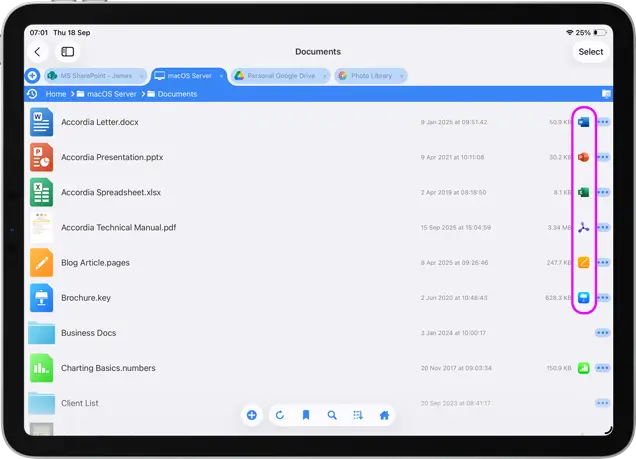Tap the plus button in bottom toolbar
The width and height of the screenshot is (636, 459).
tap(252, 415)
